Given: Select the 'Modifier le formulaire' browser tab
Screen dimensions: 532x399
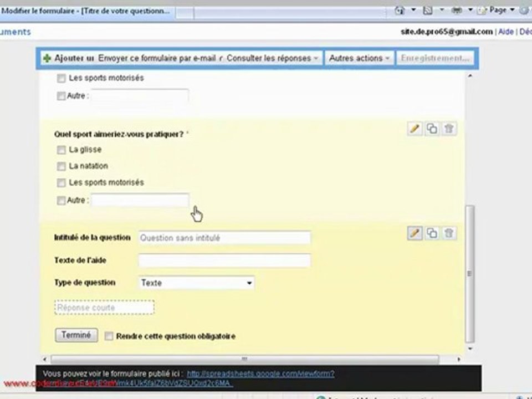Looking at the screenshot, I should click(x=86, y=11).
